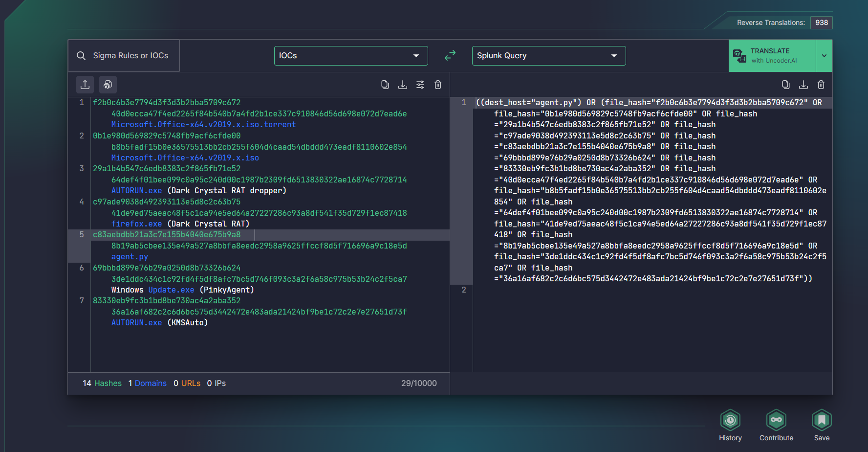The height and width of the screenshot is (452, 868).
Task: Download the left pane IOC content
Action: click(403, 85)
